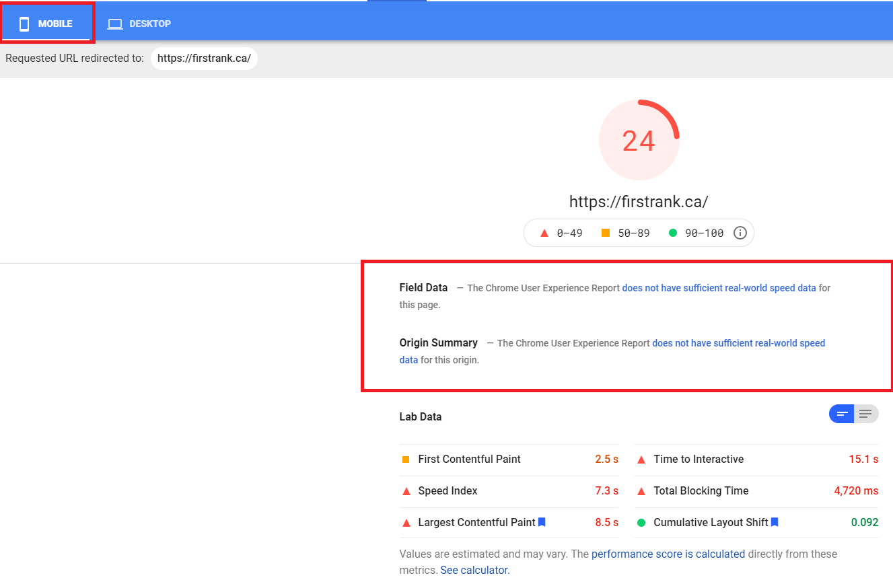
Task: Click the Field Data heading
Action: click(x=423, y=288)
